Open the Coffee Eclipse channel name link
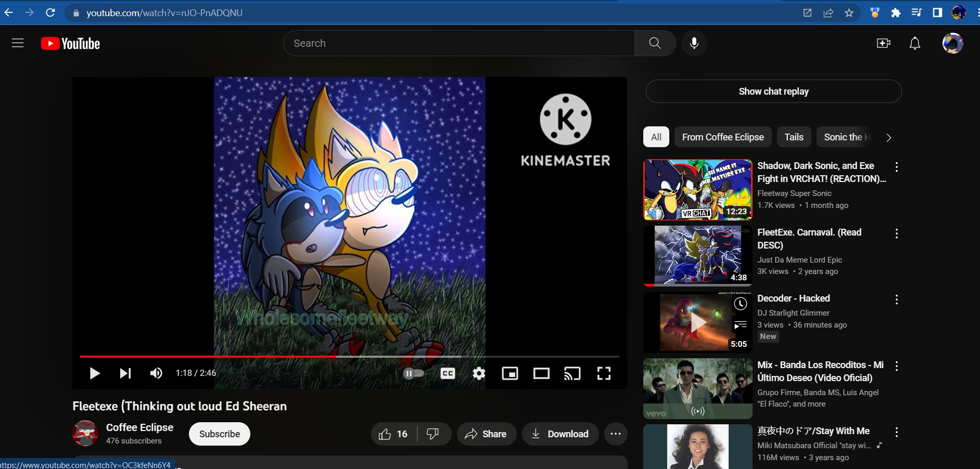The image size is (980, 469). pyautogui.click(x=139, y=427)
